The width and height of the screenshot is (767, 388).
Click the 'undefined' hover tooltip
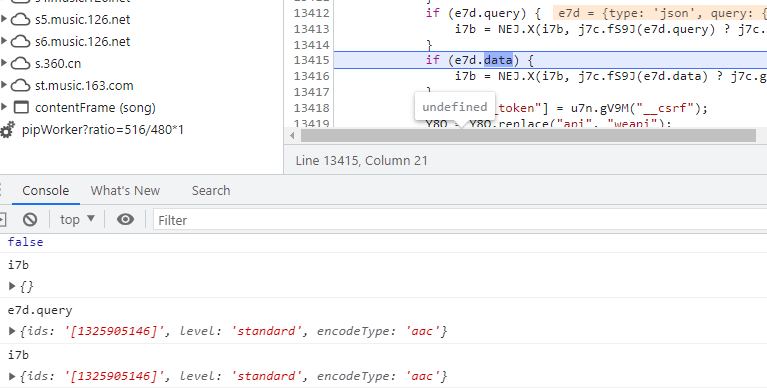pyautogui.click(x=454, y=107)
